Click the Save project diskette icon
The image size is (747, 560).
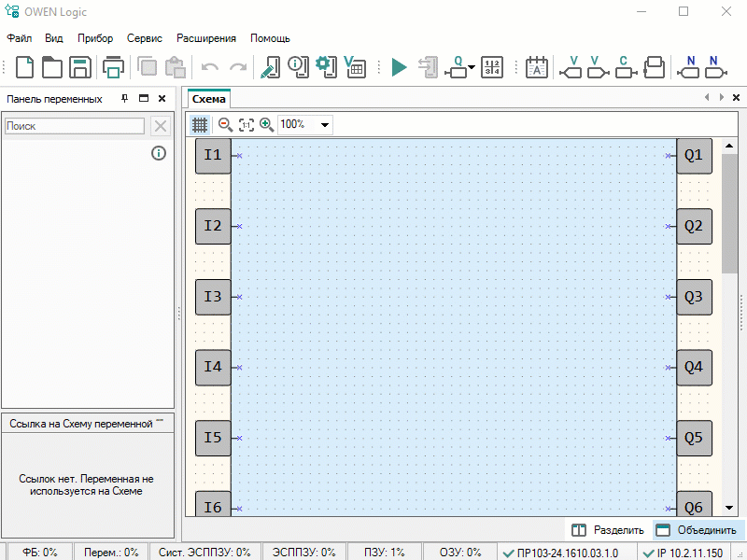pyautogui.click(x=80, y=67)
